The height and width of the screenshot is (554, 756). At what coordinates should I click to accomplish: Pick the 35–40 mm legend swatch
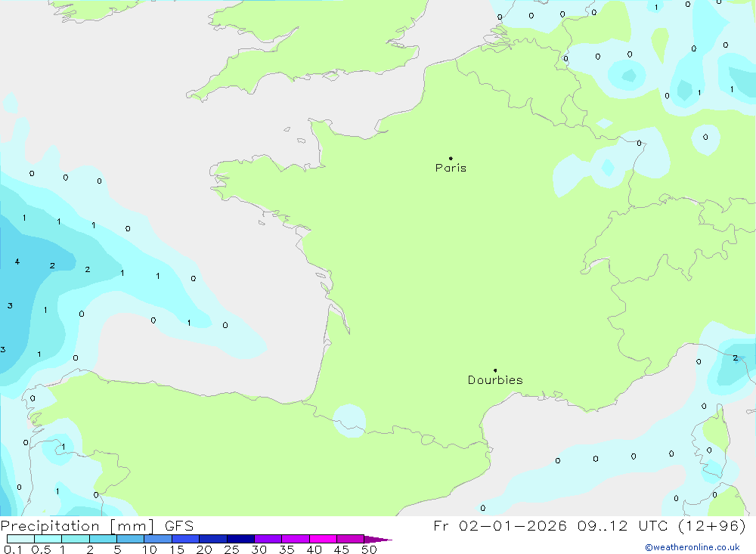[x=296, y=539]
